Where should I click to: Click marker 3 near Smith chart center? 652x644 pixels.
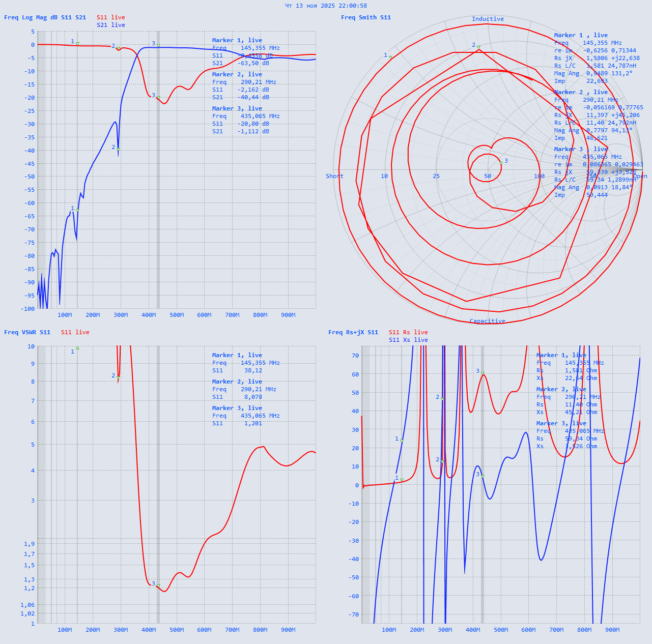[x=501, y=163]
